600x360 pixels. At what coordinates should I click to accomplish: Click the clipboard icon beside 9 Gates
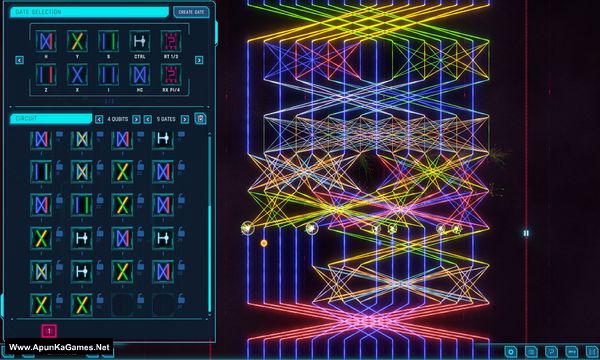[x=200, y=119]
